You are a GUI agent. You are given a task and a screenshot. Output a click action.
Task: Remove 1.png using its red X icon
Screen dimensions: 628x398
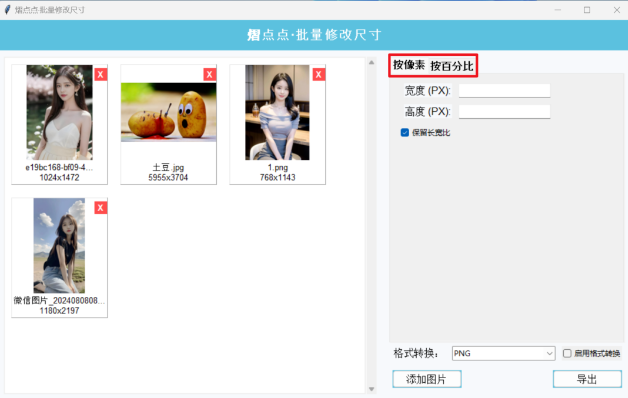coord(318,74)
